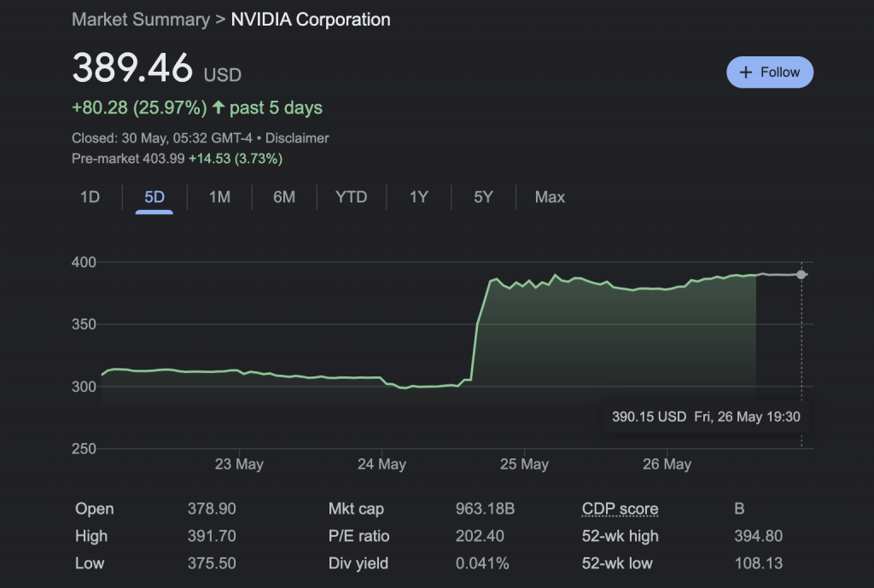
Task: Open the Market Summary breadcrumb link
Action: pyautogui.click(x=141, y=20)
